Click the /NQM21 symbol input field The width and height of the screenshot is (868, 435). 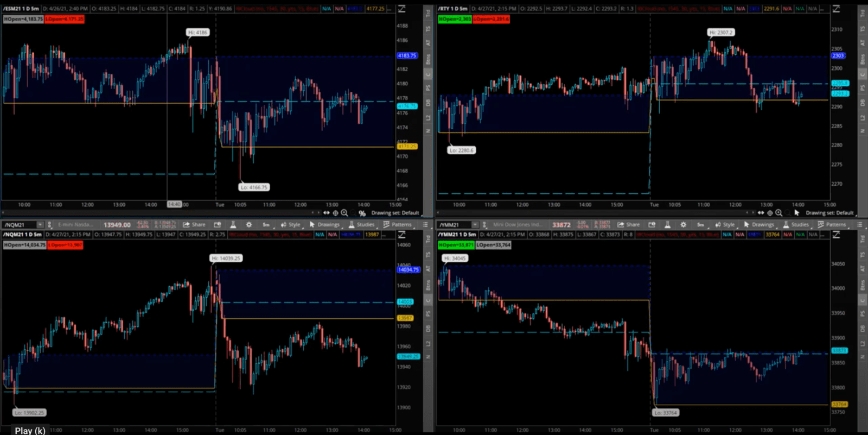click(20, 225)
